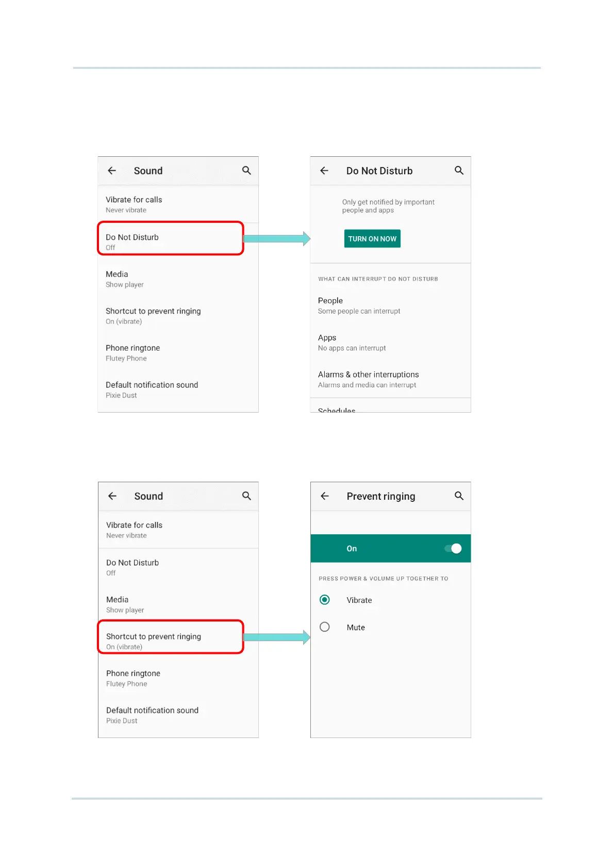The width and height of the screenshot is (614, 868).
Task: Open Vibrate for calls in bottom Sound screen
Action: point(178,530)
